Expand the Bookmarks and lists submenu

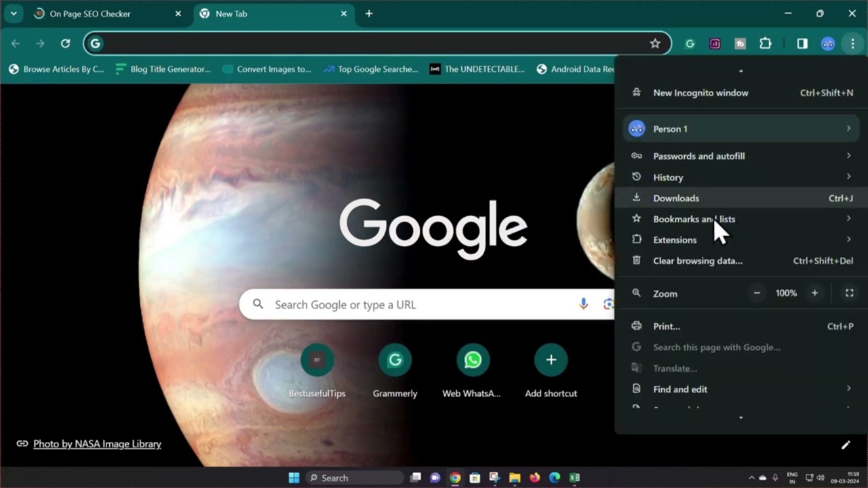[x=741, y=219]
